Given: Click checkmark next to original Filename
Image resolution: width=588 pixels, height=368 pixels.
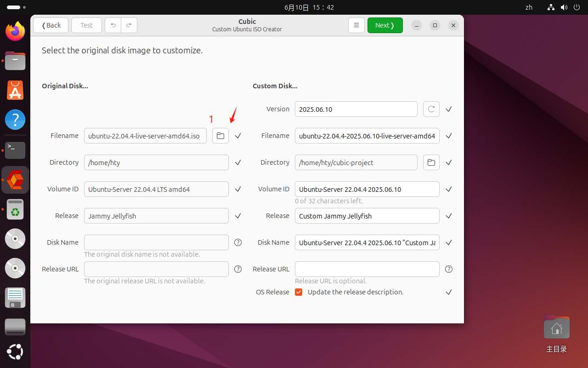Looking at the screenshot, I should pos(238,136).
